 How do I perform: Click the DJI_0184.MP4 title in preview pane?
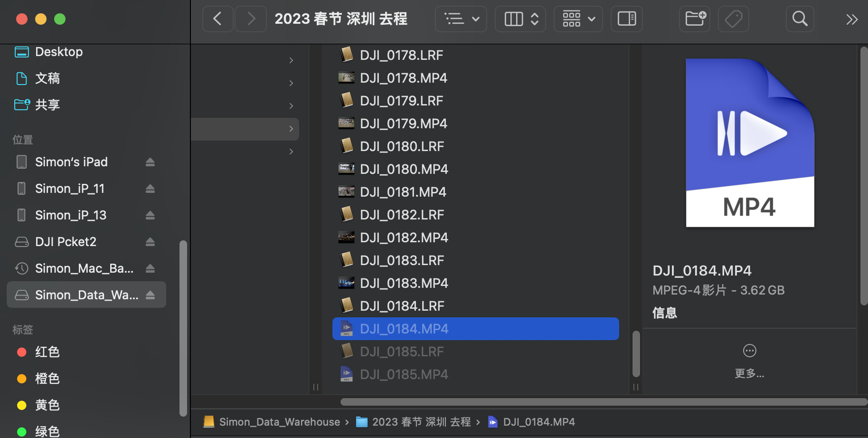tap(702, 271)
